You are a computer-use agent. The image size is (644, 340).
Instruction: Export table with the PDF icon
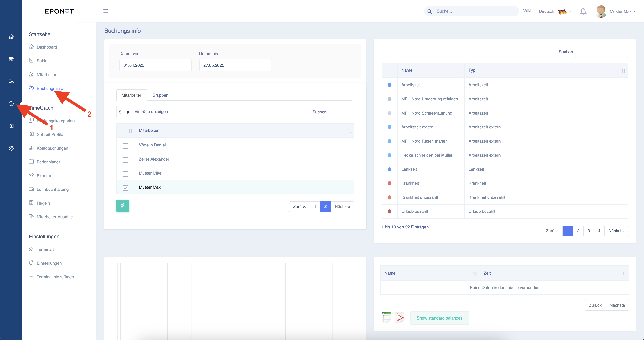click(x=400, y=318)
